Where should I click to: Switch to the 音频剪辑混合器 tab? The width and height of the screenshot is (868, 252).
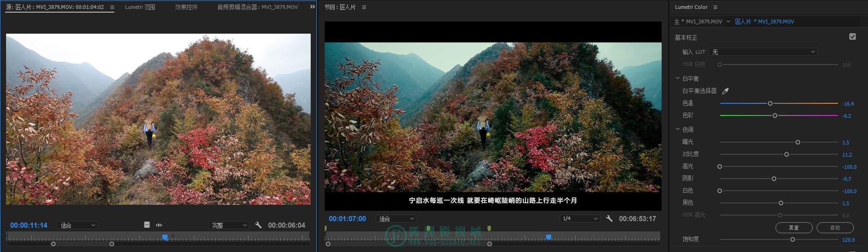[257, 7]
